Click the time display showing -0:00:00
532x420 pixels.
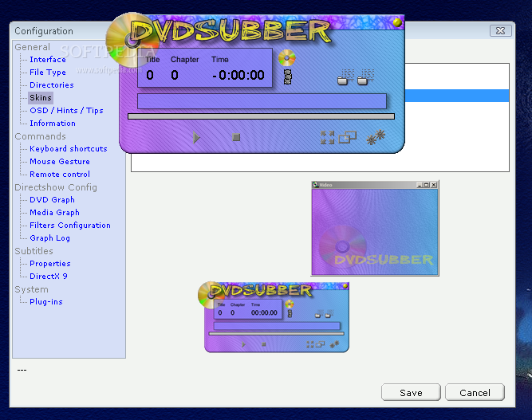click(x=238, y=75)
